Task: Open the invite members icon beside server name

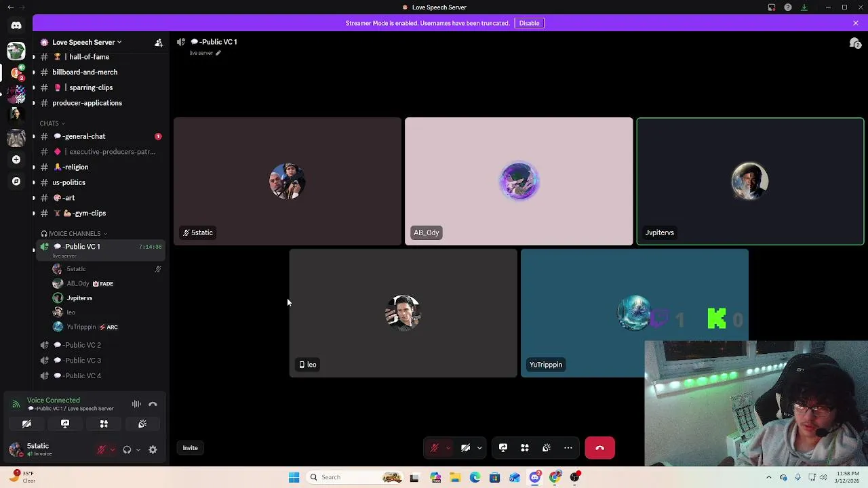Action: (x=159, y=42)
